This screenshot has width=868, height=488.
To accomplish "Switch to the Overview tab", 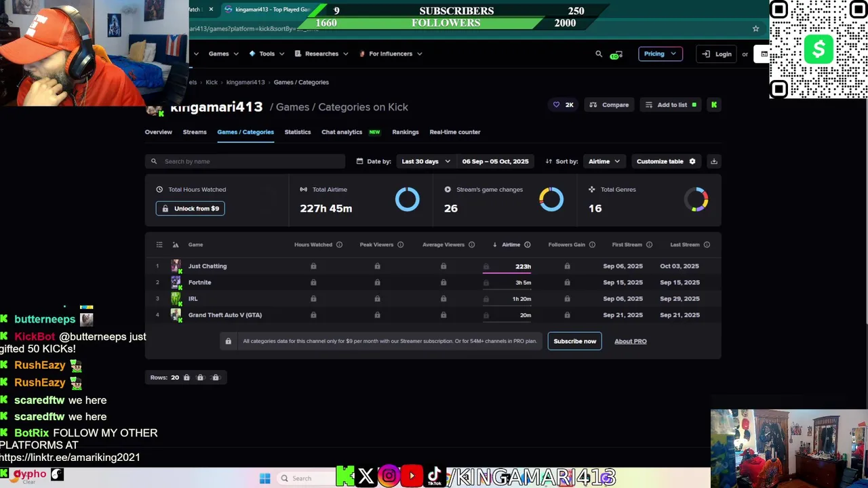I will click(159, 132).
